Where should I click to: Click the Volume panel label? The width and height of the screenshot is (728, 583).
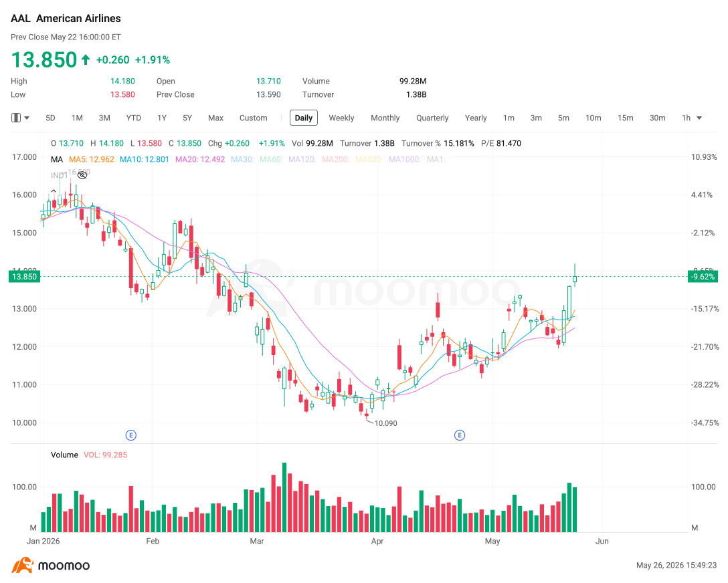(64, 455)
